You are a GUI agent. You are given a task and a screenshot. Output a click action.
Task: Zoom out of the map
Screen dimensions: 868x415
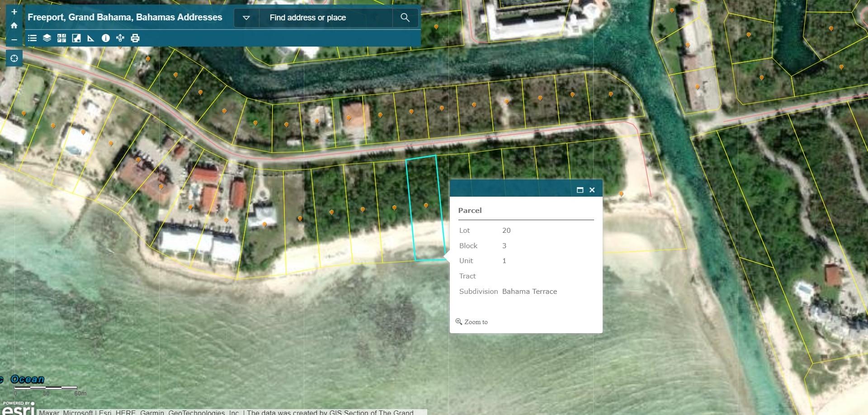14,39
